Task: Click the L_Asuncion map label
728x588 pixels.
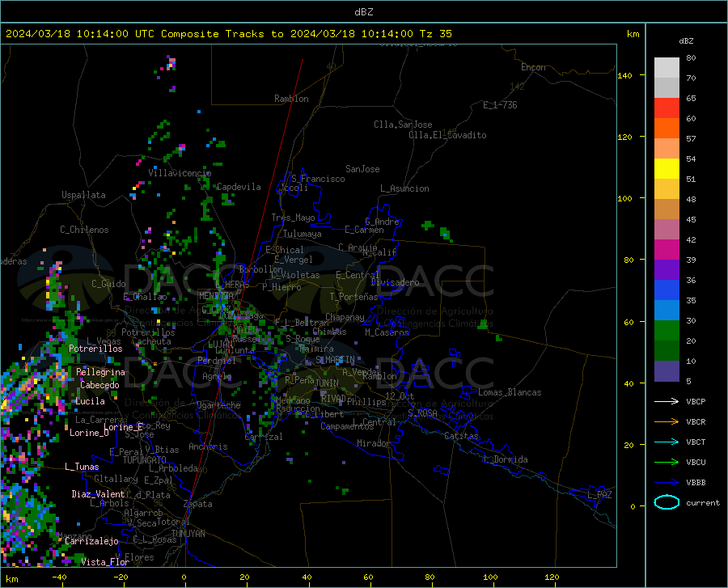Action: [x=404, y=188]
